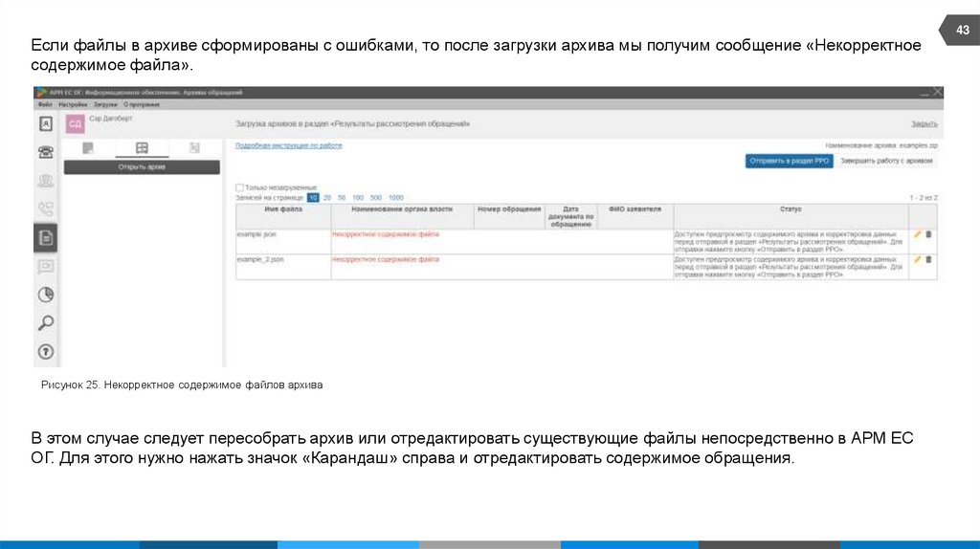Open the pie chart reports icon
Screen dimensions: 980x549
point(46,295)
